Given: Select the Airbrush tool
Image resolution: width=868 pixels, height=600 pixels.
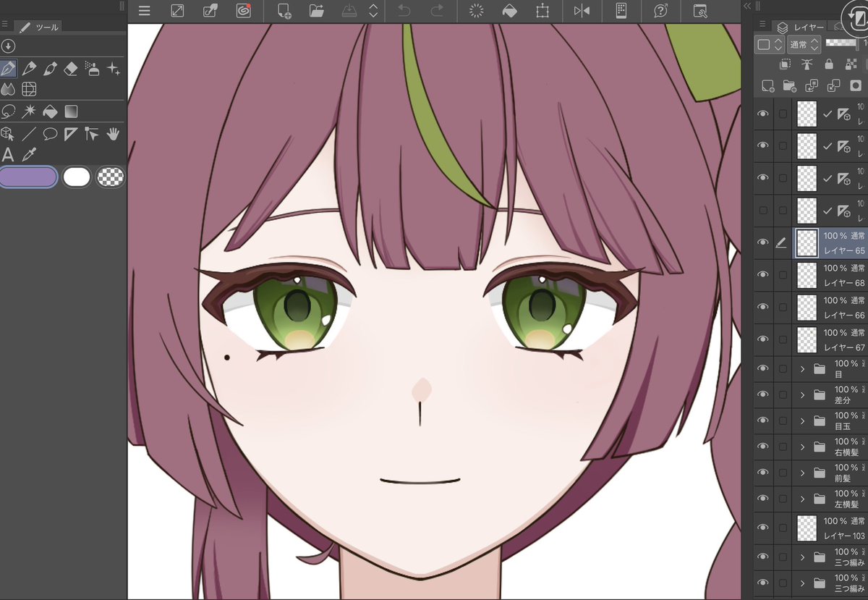Looking at the screenshot, I should [x=92, y=69].
